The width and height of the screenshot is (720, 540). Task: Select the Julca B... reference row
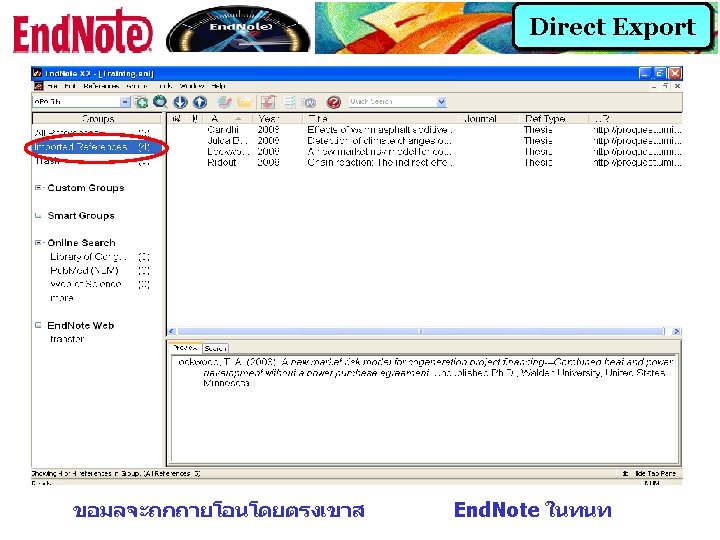click(x=424, y=141)
